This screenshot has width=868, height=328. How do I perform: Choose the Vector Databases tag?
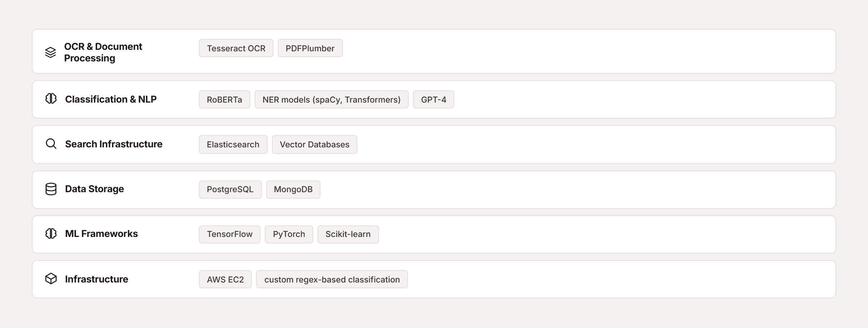315,144
